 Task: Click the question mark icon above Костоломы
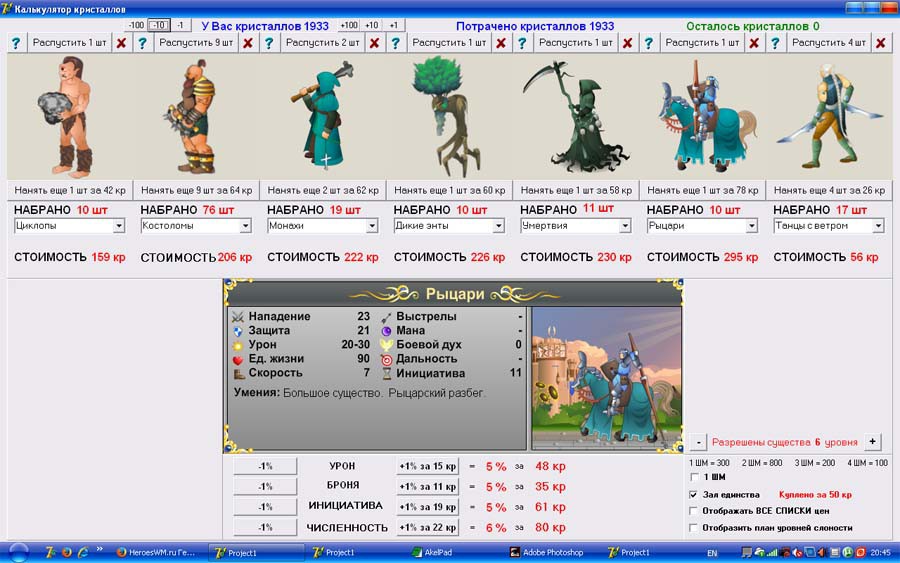(x=142, y=43)
